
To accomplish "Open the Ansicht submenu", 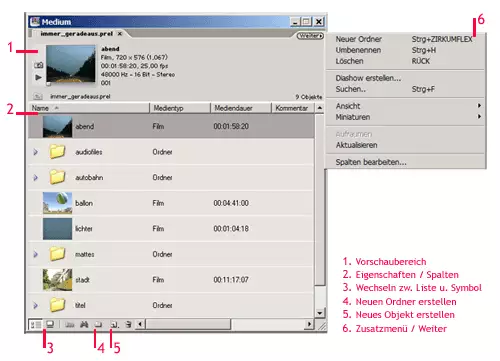I will click(405, 106).
